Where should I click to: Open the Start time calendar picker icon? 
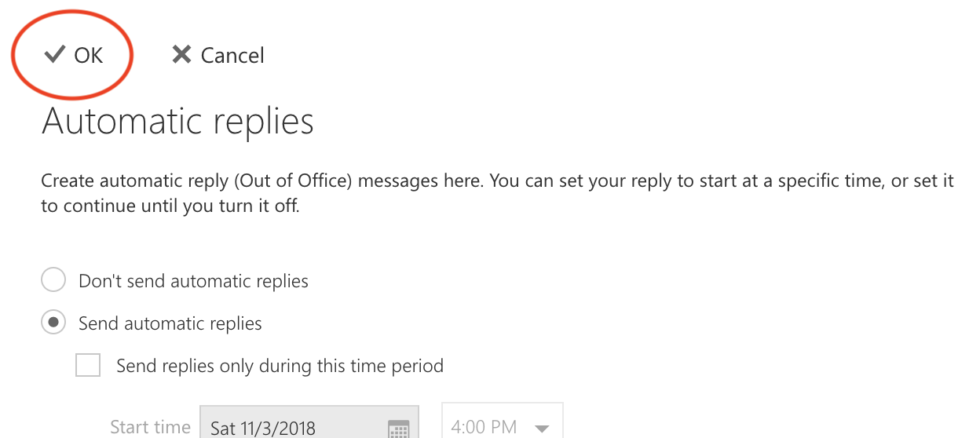pyautogui.click(x=399, y=429)
